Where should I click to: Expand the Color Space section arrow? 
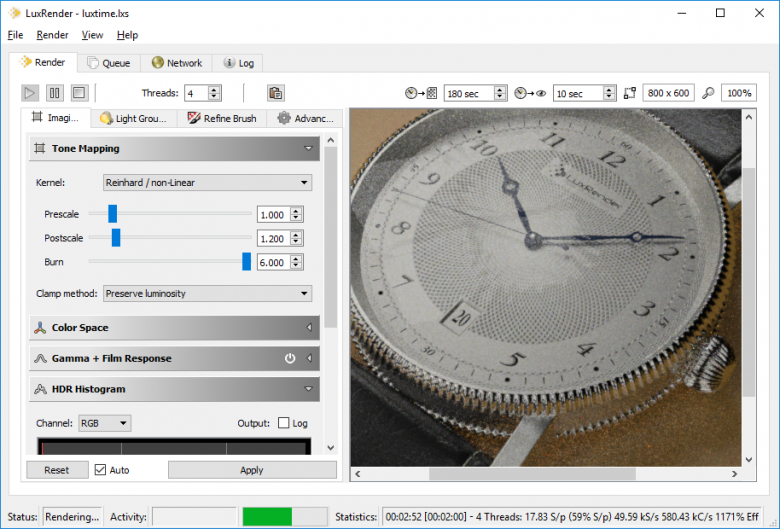click(309, 327)
